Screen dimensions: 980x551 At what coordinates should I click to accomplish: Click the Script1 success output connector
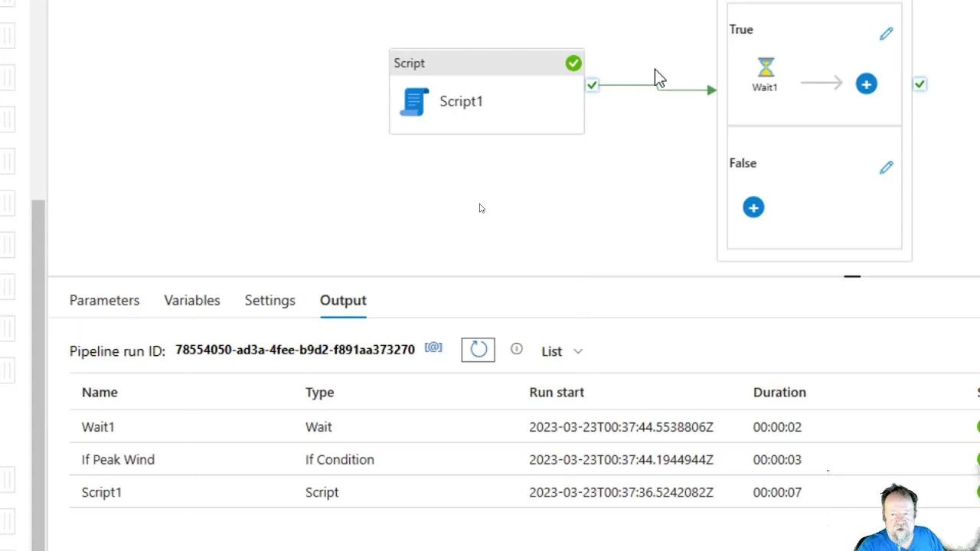pos(592,85)
